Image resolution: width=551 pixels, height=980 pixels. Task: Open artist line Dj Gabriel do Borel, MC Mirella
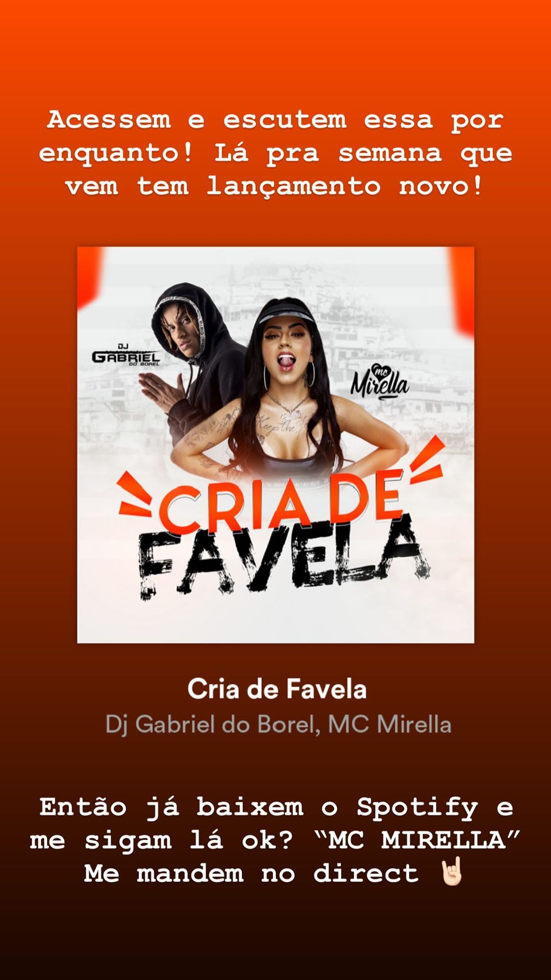(278, 724)
